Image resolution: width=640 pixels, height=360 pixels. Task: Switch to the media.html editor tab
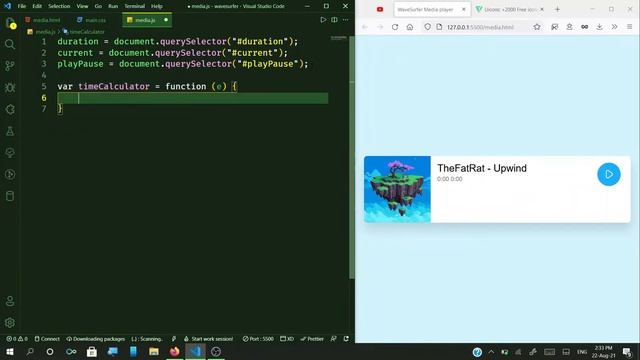coord(43,20)
